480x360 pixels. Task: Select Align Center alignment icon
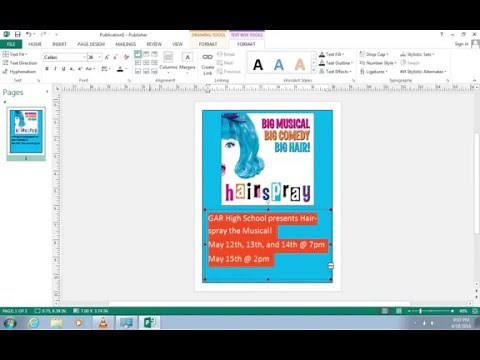[x=146, y=63]
